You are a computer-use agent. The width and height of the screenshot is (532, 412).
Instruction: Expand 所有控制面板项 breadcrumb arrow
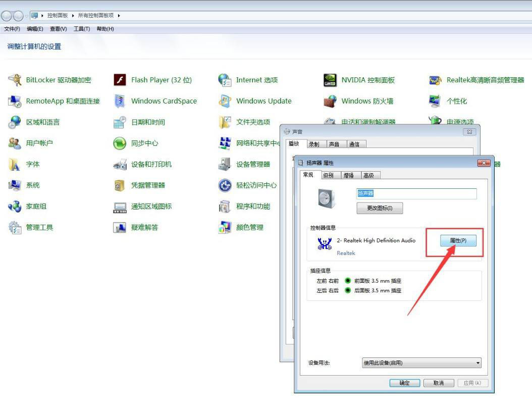point(119,16)
